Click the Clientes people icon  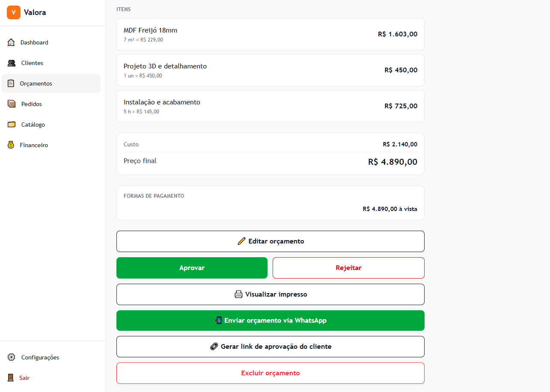[x=12, y=63]
